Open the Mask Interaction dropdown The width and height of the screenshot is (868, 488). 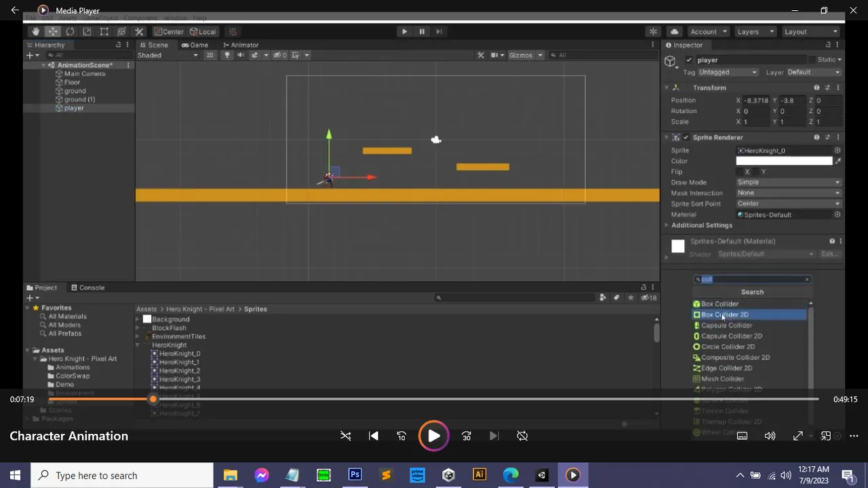[x=789, y=193]
